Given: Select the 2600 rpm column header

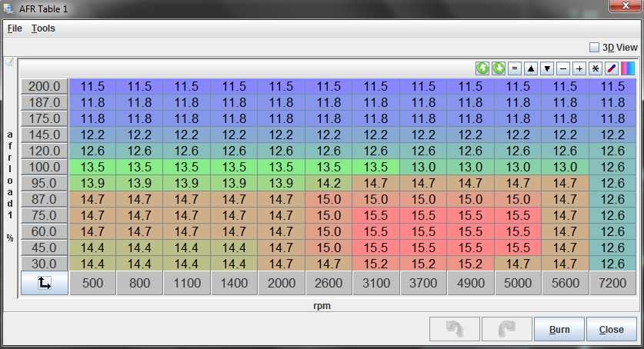Looking at the screenshot, I should [x=329, y=283].
